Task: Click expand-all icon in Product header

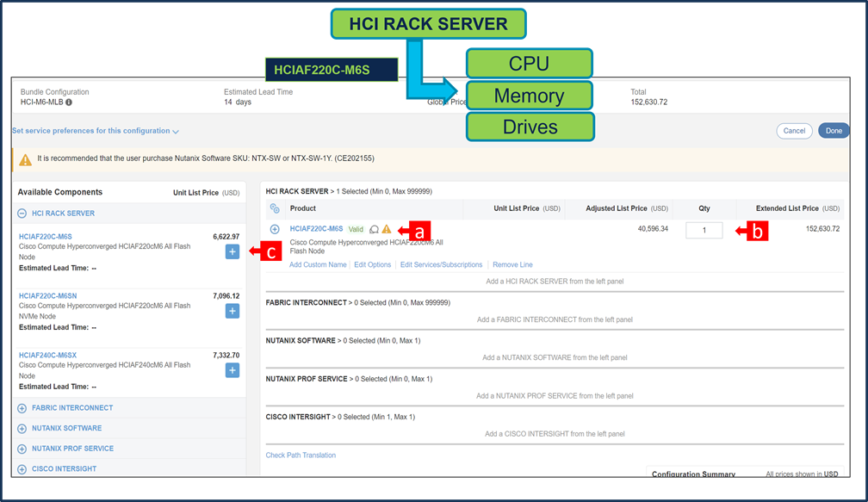Action: 275,208
